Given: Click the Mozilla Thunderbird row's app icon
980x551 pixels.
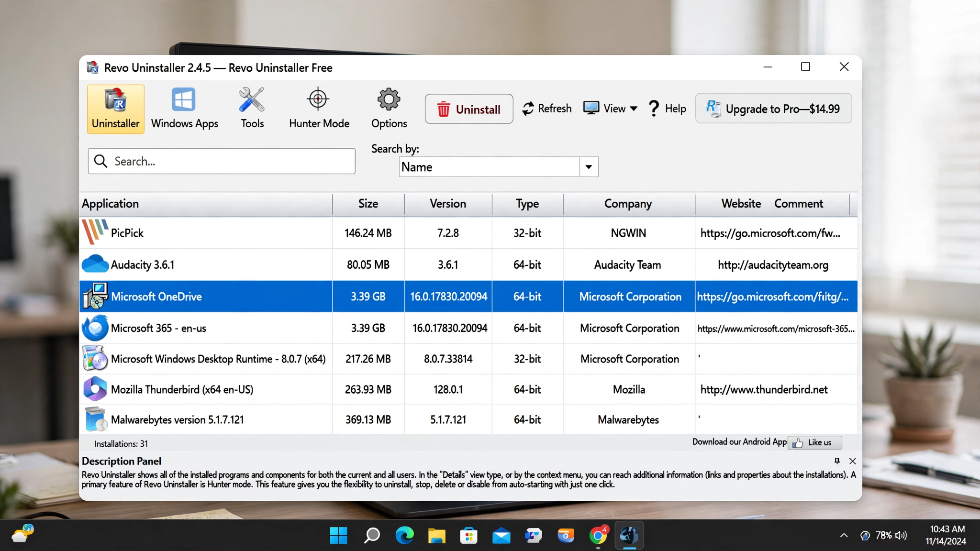Looking at the screenshot, I should click(95, 389).
